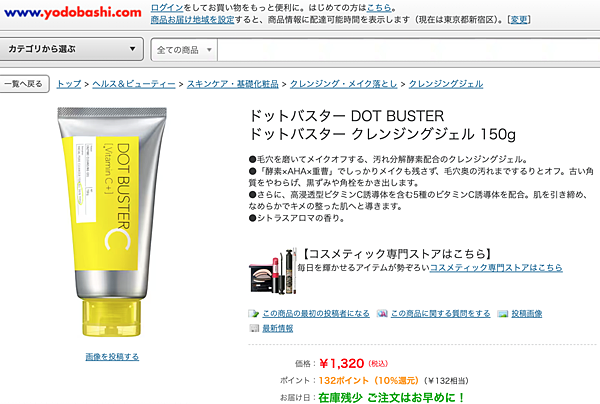Click the photo icon beside 投稿画像
This screenshot has height=404, width=600.
[503, 314]
